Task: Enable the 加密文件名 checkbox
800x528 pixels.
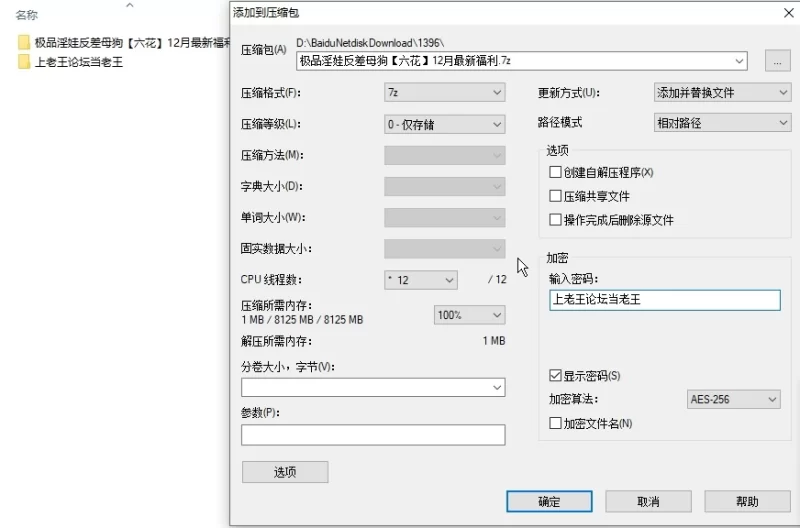Action: click(555, 423)
